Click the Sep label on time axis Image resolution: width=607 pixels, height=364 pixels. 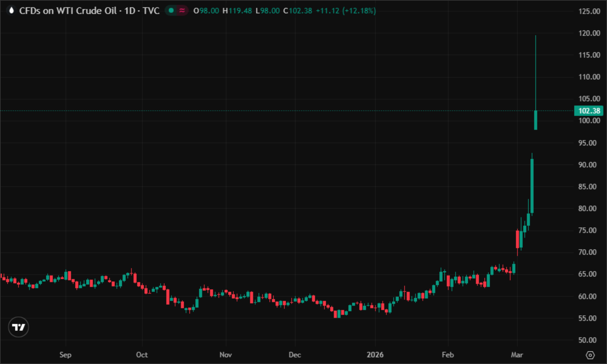[65, 355]
